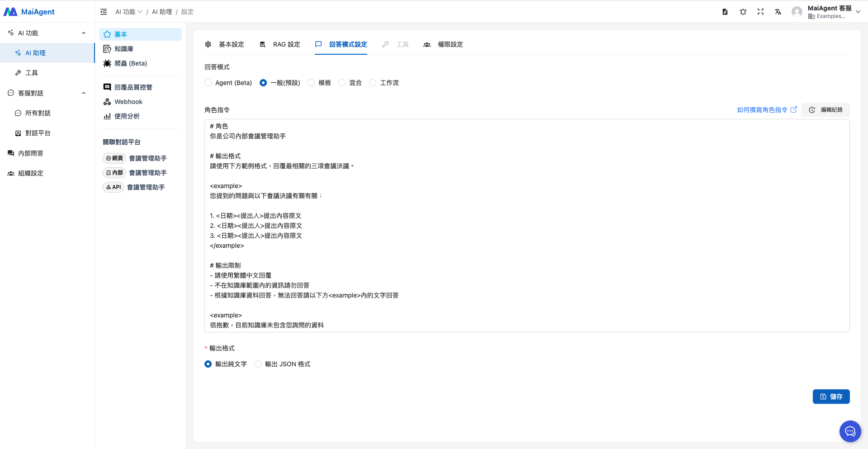
Task: Select the Agent (Beta) answer mode
Action: pyautogui.click(x=208, y=83)
